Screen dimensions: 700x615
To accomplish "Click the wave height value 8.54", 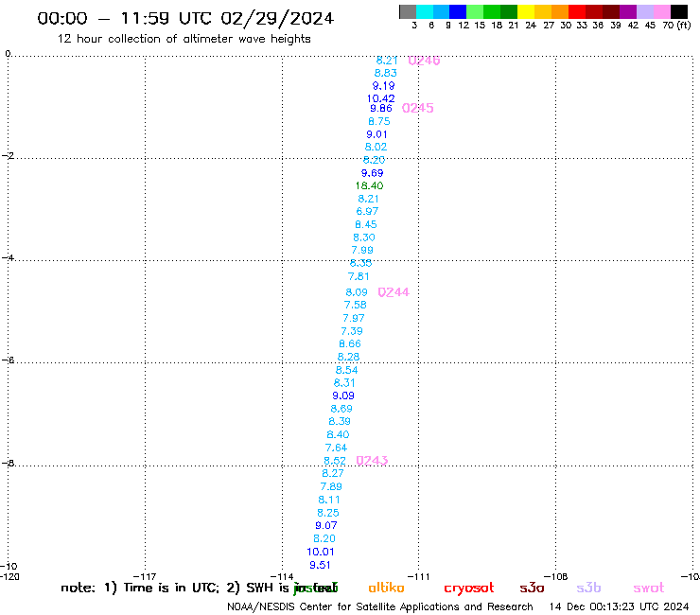I will pyautogui.click(x=346, y=370).
